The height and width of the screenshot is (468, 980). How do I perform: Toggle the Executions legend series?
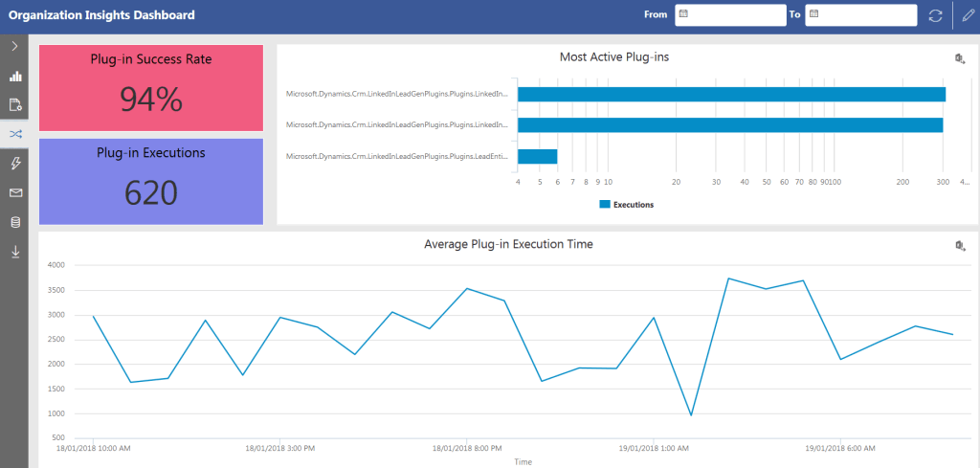pos(626,205)
